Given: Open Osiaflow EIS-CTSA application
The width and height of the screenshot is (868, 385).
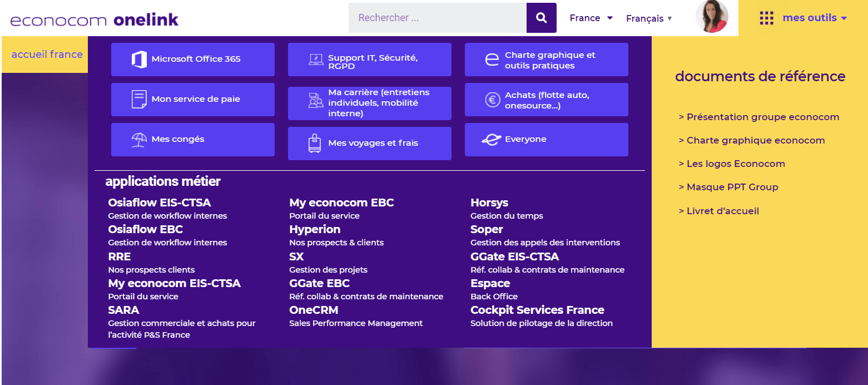Looking at the screenshot, I should click(x=160, y=203).
